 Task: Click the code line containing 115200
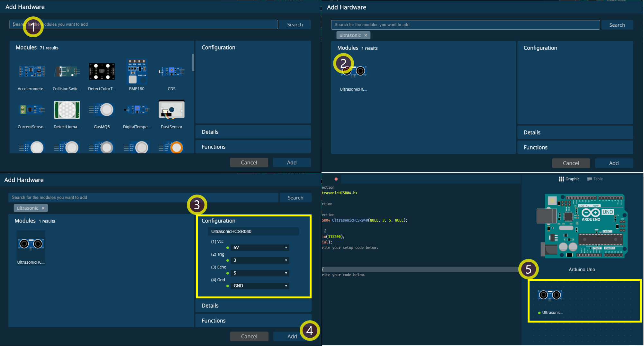(333, 237)
